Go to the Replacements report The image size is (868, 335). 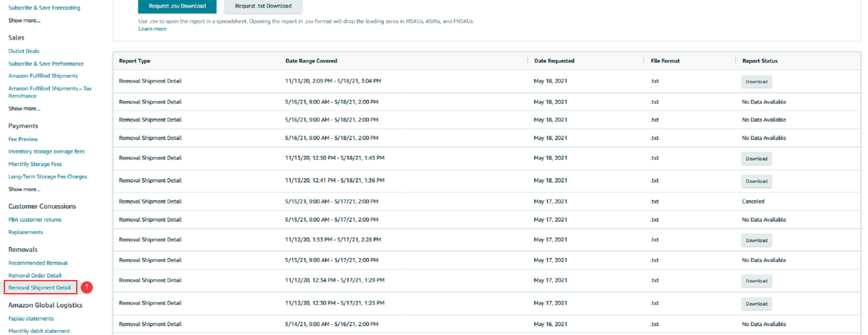26,232
